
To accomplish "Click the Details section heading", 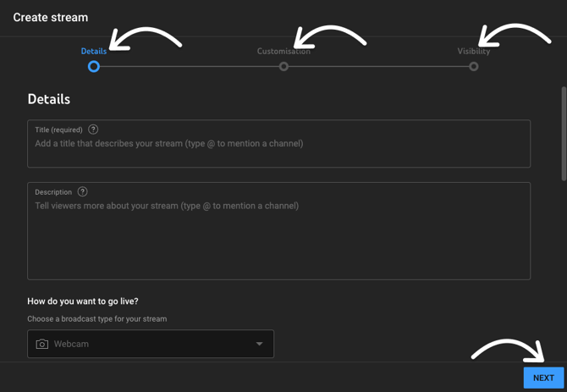I will pos(49,99).
